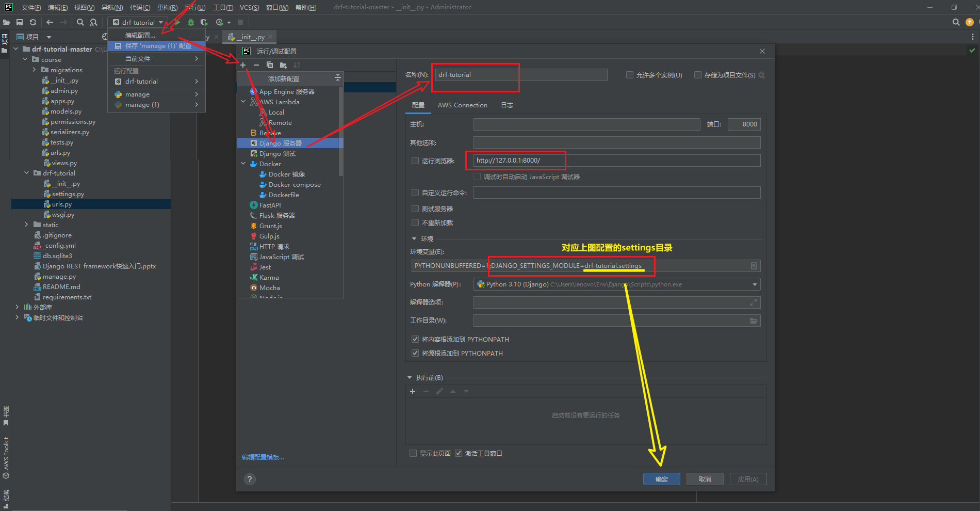
Task: Enable the 运行浏览器 checkbox
Action: [415, 161]
